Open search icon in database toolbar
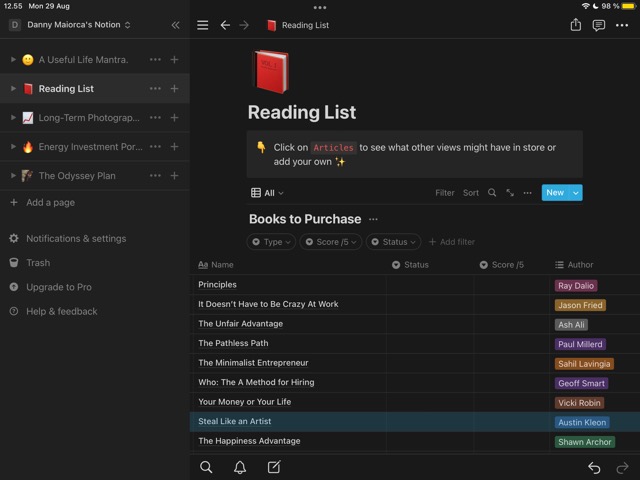This screenshot has width=640, height=480. pyautogui.click(x=492, y=193)
